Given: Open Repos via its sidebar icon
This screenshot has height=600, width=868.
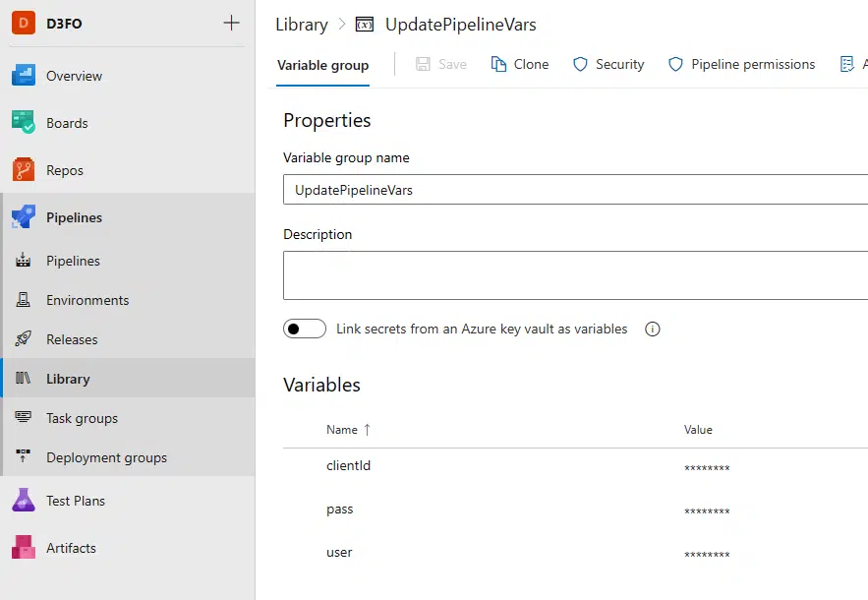Looking at the screenshot, I should (x=24, y=169).
